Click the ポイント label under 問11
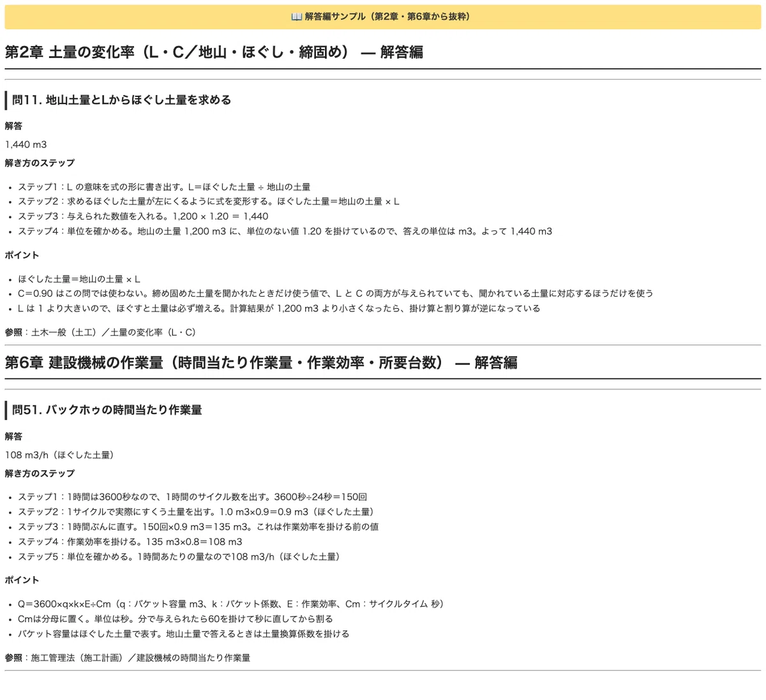 pos(22,255)
